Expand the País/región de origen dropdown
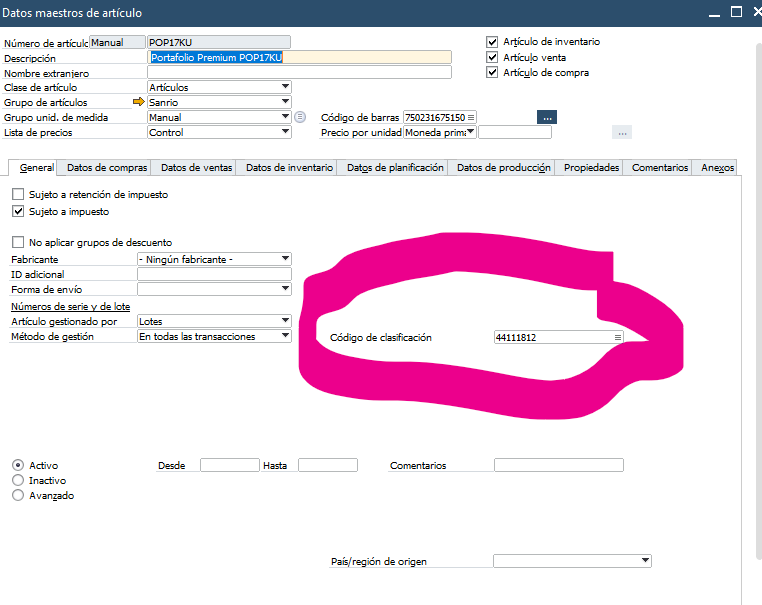 645,561
